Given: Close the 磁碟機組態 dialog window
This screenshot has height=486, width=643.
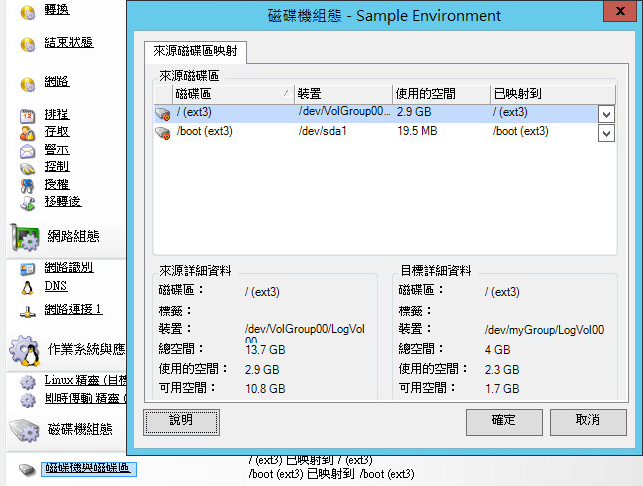Looking at the screenshot, I should tap(621, 13).
